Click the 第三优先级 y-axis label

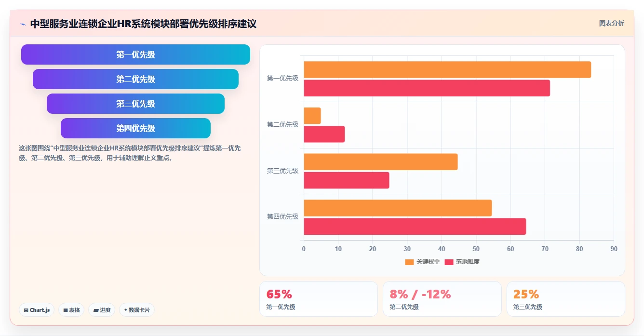[x=282, y=171]
